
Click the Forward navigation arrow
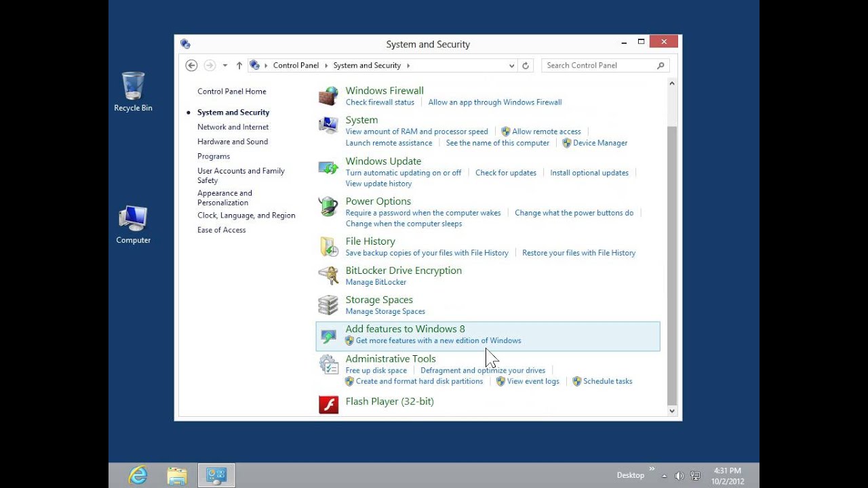point(210,66)
